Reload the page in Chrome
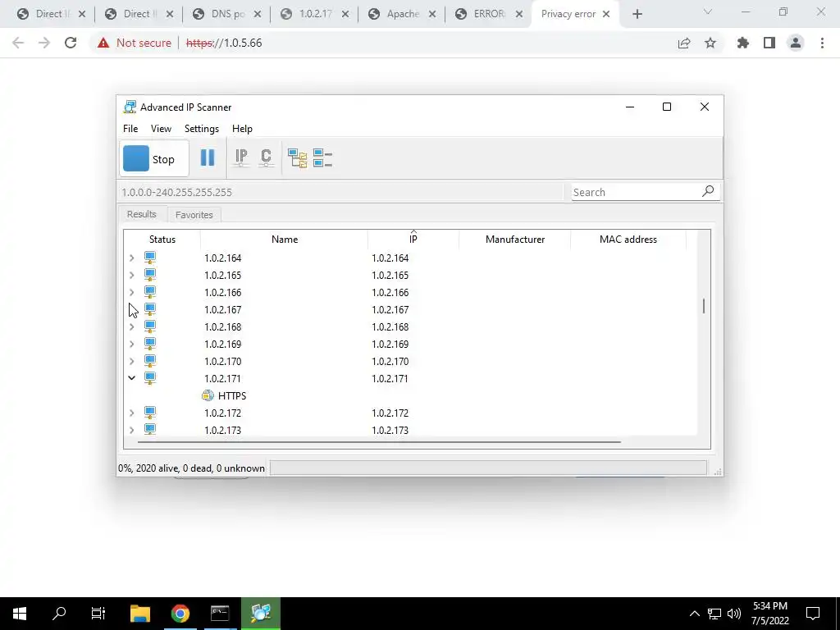 (71, 43)
